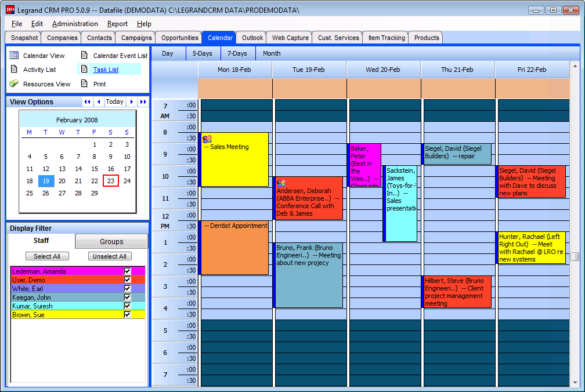Uncheck Keegan, John staff filter
585x392 pixels.
(x=127, y=297)
